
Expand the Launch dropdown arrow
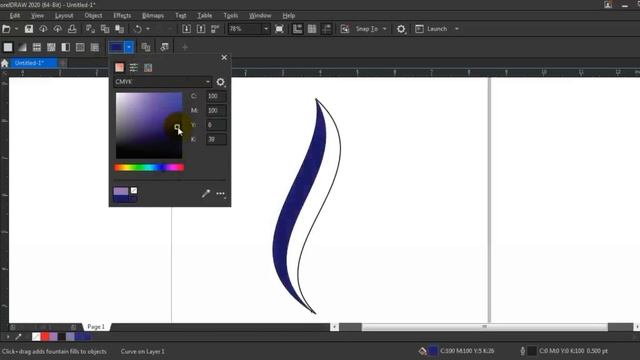457,29
